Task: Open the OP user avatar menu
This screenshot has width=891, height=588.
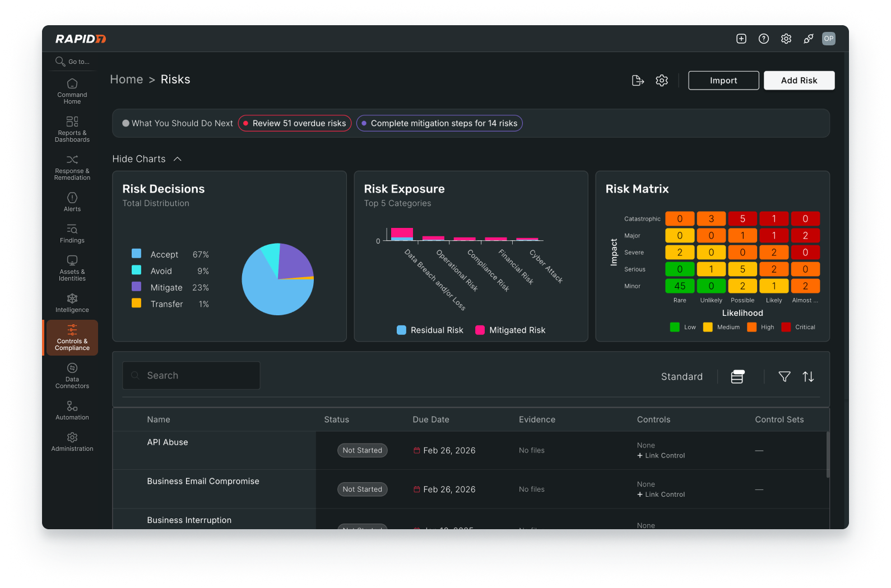Action: (829, 39)
